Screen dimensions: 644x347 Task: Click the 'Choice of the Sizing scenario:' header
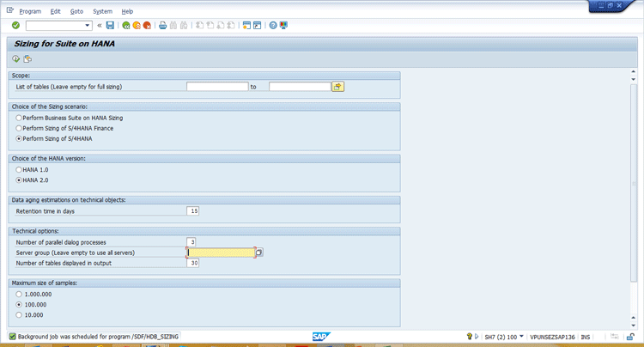click(50, 107)
